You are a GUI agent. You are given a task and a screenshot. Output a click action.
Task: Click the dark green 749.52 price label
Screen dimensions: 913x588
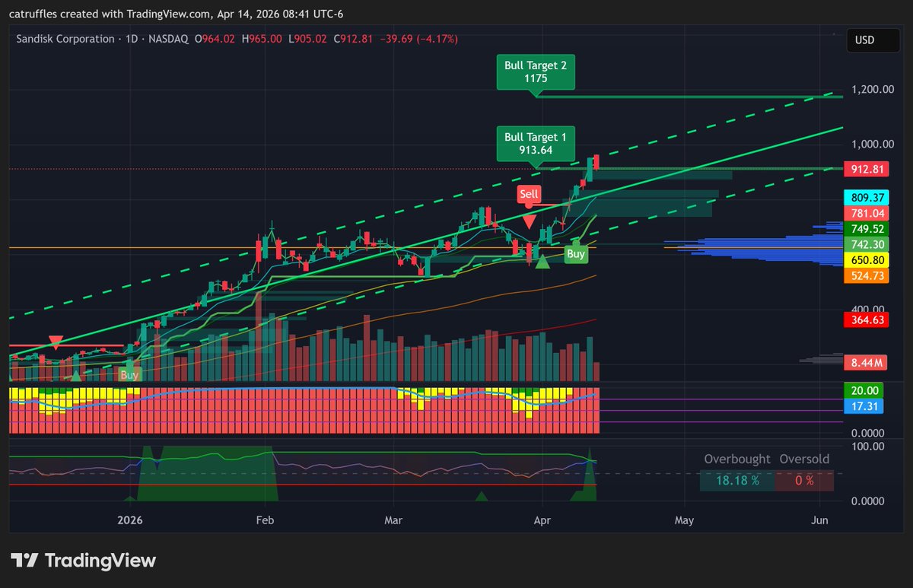(867, 228)
